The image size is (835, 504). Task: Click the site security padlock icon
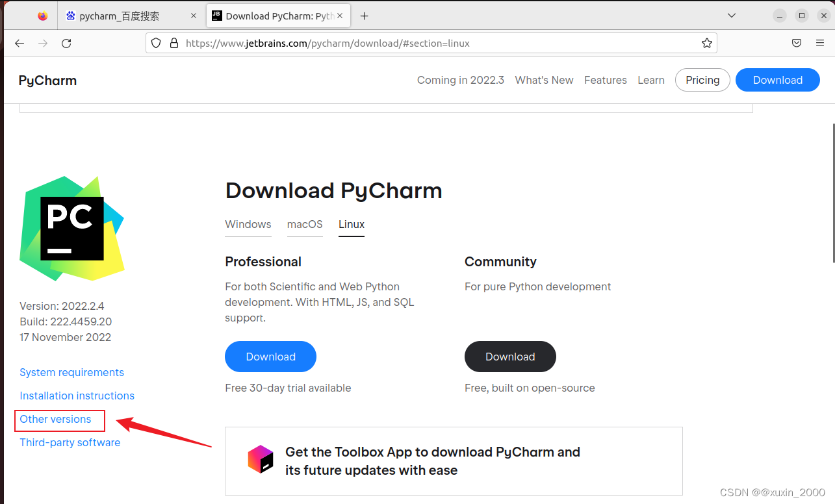(x=173, y=44)
